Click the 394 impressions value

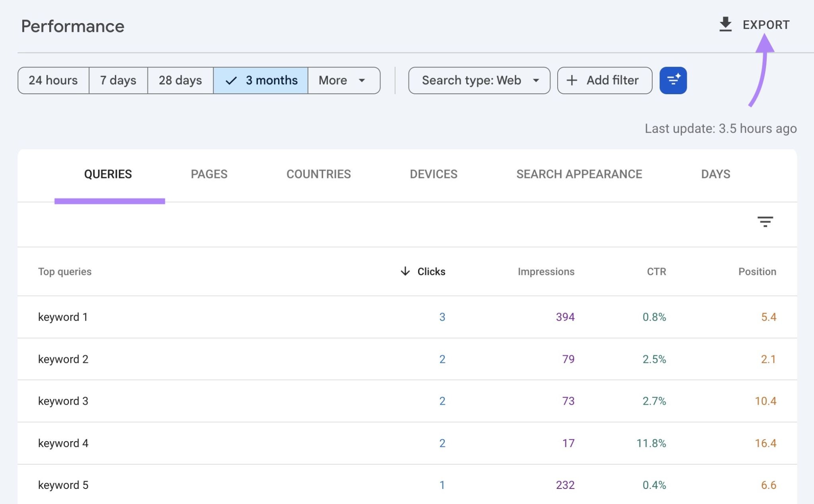click(565, 317)
